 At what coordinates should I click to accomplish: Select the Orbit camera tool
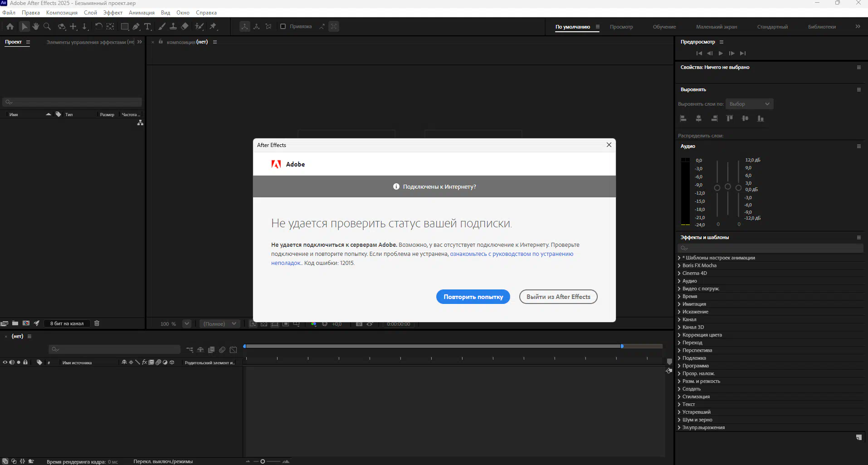62,27
